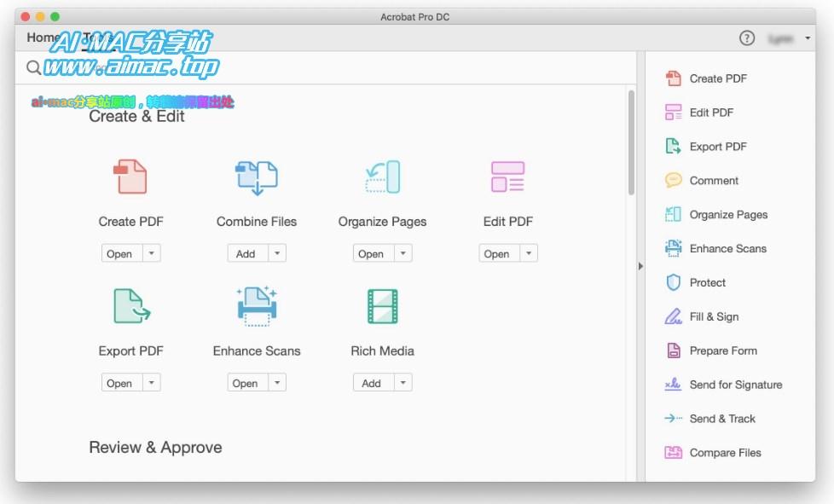Screen dimensions: 834x504
Task: Click Add button under Combine Files
Action: (248, 253)
